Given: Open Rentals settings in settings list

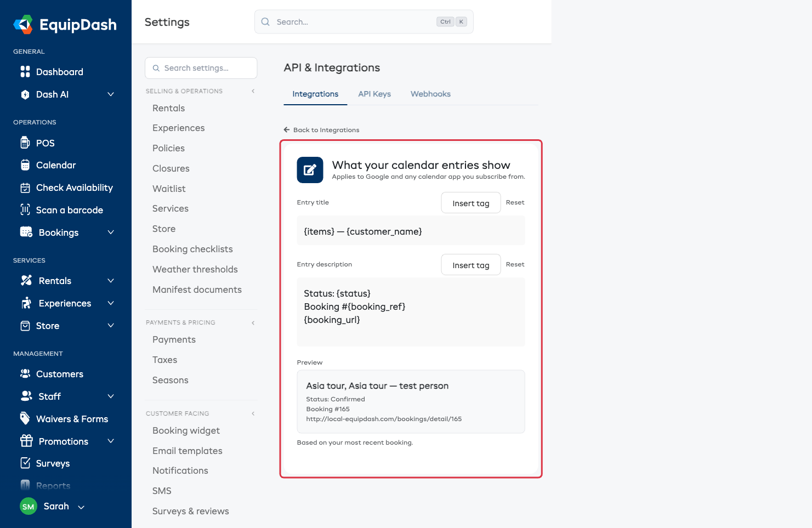Looking at the screenshot, I should [168, 108].
